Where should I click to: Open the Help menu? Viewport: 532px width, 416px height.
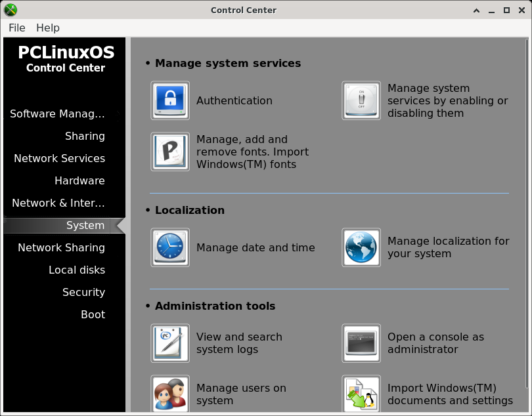click(x=48, y=28)
